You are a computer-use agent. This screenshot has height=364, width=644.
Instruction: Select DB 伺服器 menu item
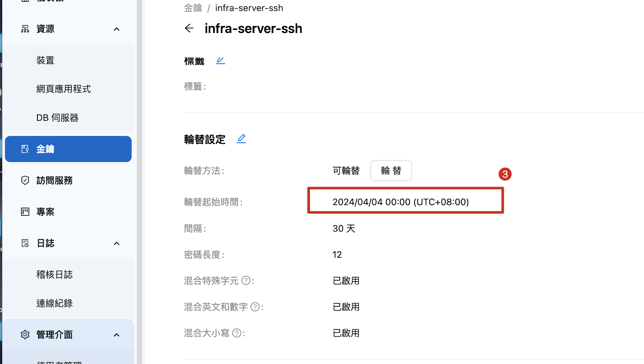pyautogui.click(x=58, y=118)
